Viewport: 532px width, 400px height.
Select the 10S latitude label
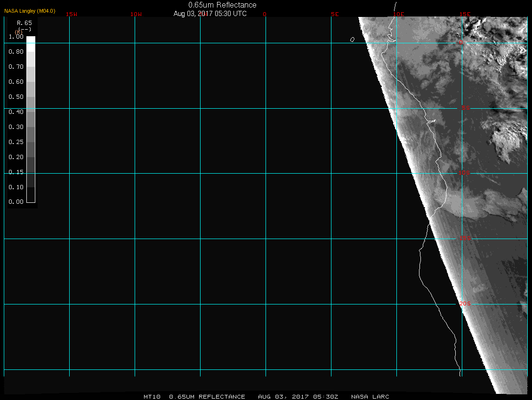(464, 173)
